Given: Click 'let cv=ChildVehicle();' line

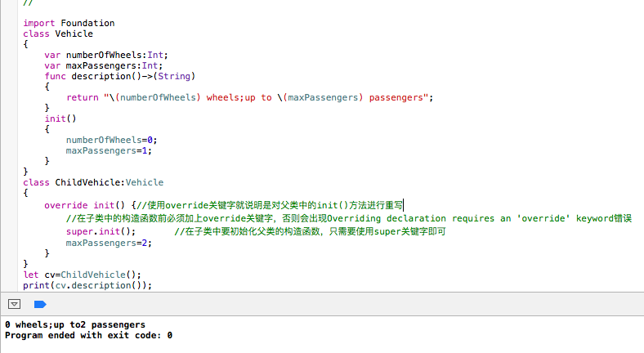Looking at the screenshot, I should tap(83, 275).
